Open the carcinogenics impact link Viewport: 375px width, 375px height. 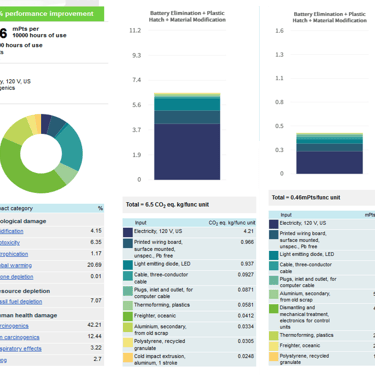tap(14, 326)
